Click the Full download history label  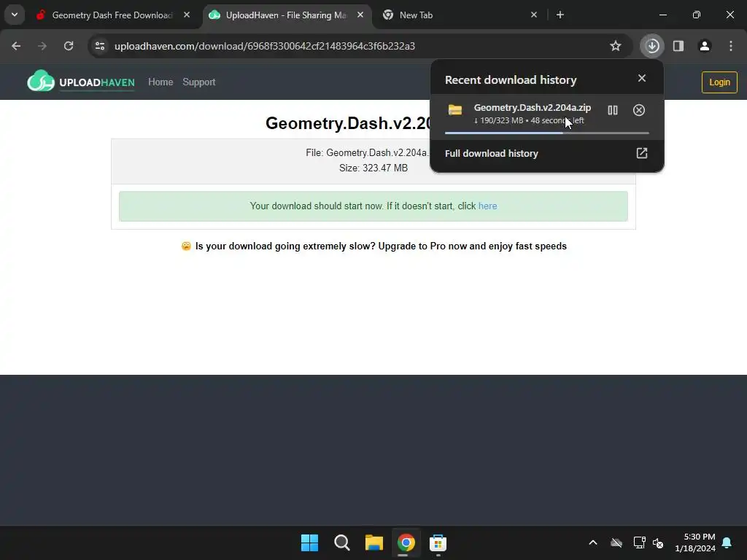click(491, 153)
